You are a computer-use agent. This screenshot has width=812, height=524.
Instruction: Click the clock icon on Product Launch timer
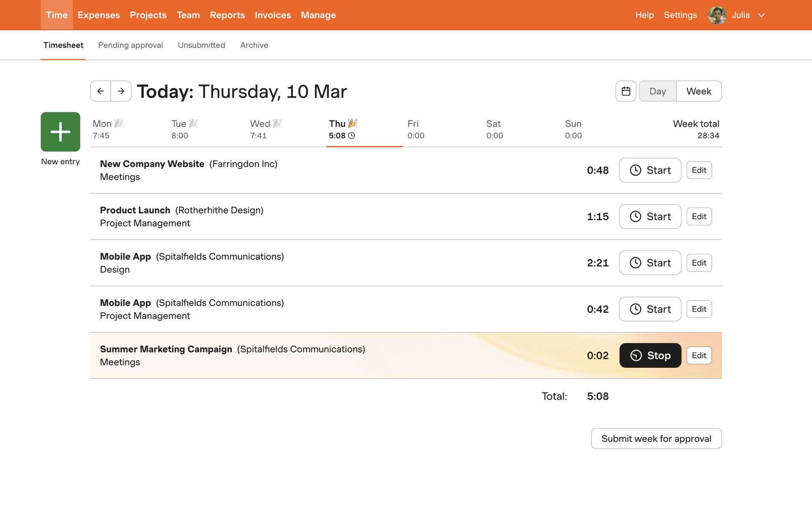[636, 216]
